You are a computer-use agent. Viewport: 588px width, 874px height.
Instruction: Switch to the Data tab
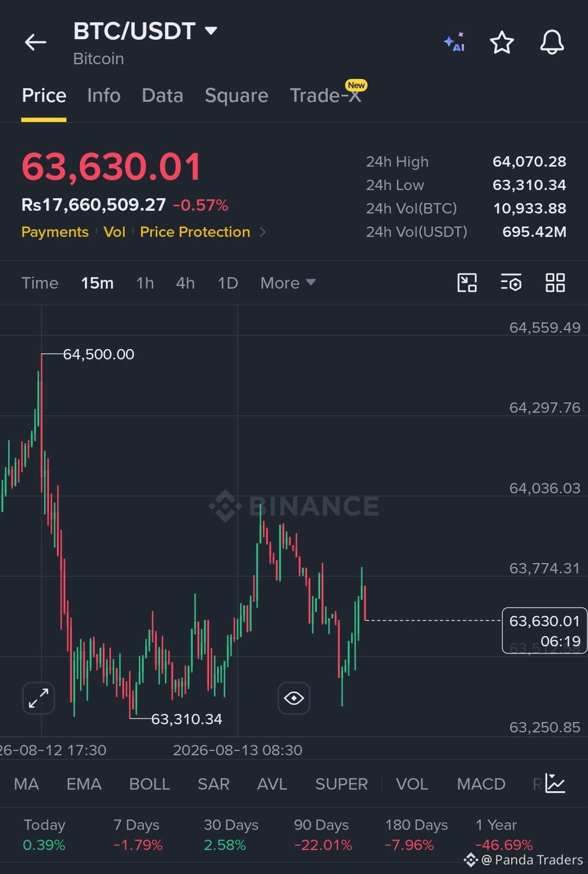pos(162,96)
